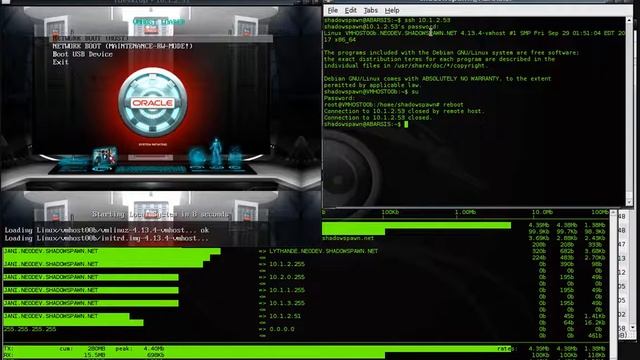Click the 'rates:' label in the TX row
The width and height of the screenshot is (640, 360).
[x=507, y=349]
